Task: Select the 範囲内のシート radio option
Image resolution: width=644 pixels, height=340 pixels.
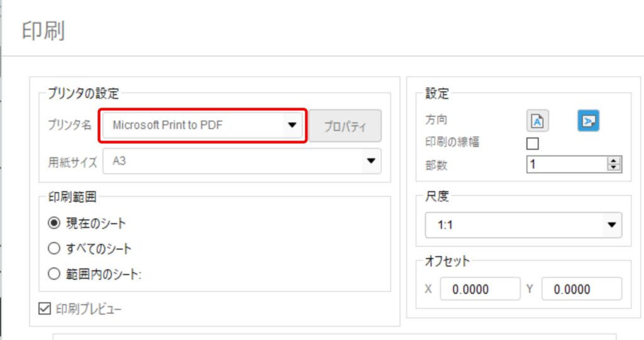Action: (54, 274)
